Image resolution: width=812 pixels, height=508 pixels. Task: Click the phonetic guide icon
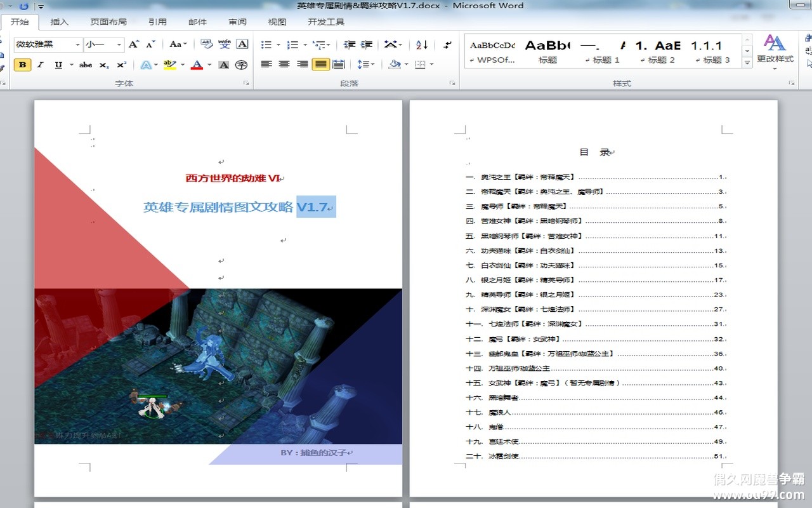click(x=225, y=44)
